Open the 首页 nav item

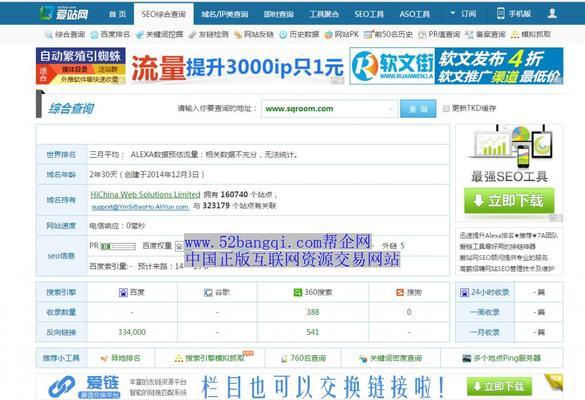click(x=118, y=14)
